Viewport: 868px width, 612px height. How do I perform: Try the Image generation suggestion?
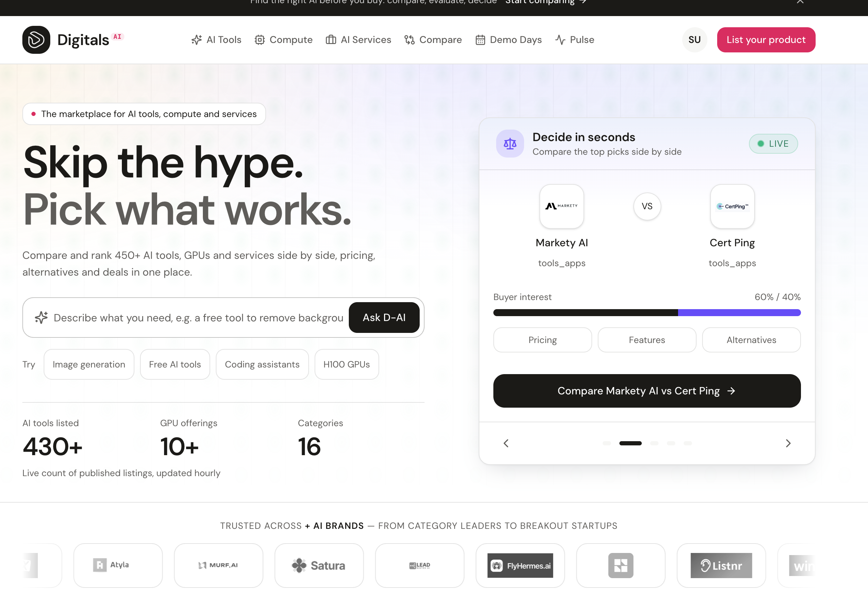[x=89, y=364]
